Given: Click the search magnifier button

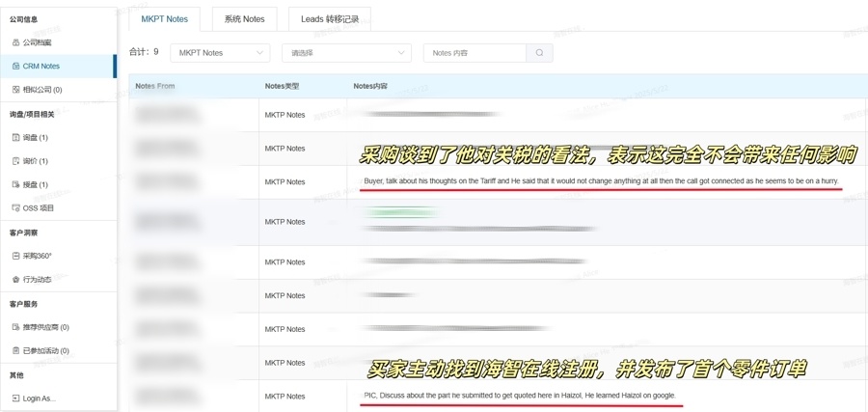Looking at the screenshot, I should (540, 53).
